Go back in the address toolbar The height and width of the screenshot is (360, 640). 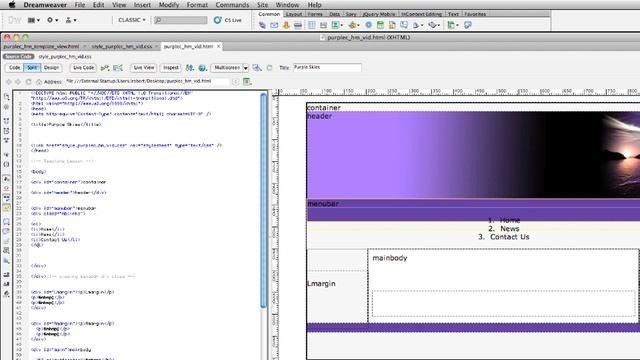click(x=9, y=82)
